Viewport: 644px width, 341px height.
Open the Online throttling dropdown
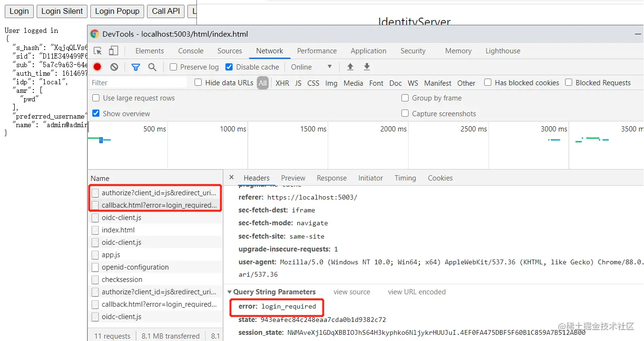(312, 67)
